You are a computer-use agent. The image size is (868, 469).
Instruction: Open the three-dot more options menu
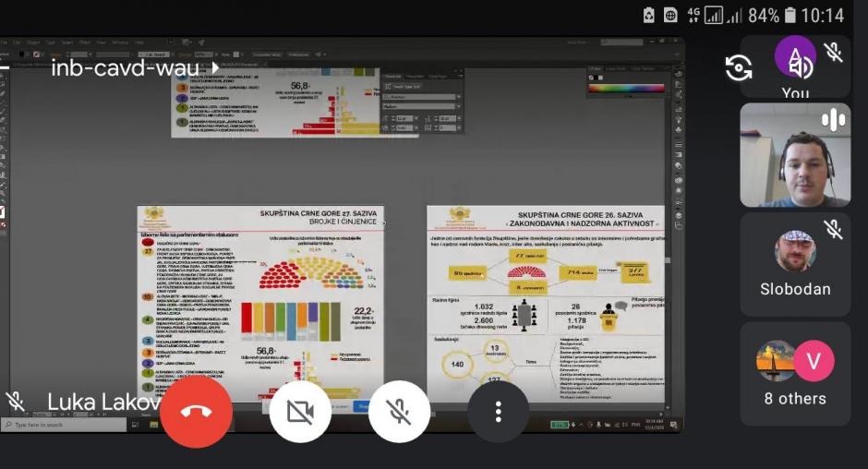(x=498, y=412)
